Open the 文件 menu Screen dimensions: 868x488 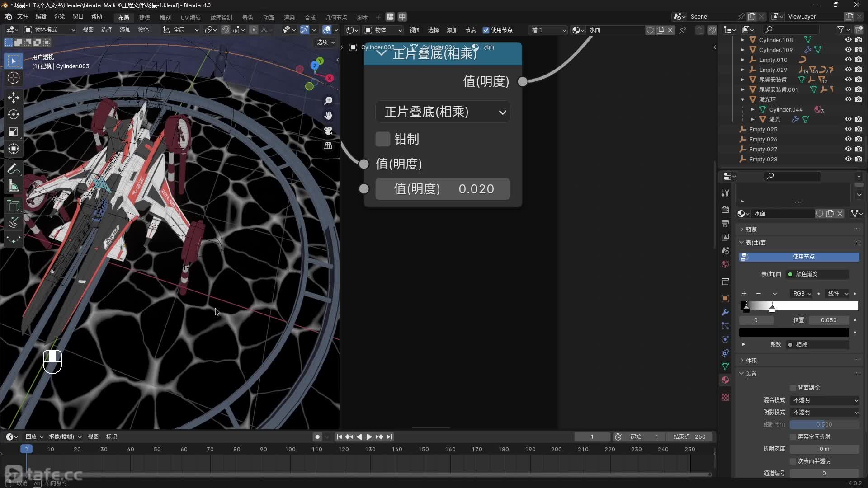pyautogui.click(x=23, y=16)
